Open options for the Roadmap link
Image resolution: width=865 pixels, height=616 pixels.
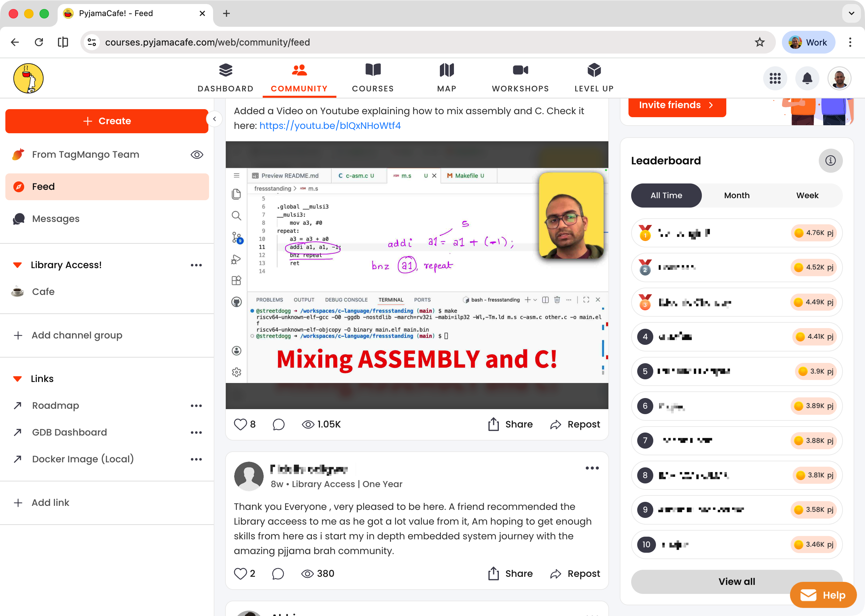[x=196, y=405]
